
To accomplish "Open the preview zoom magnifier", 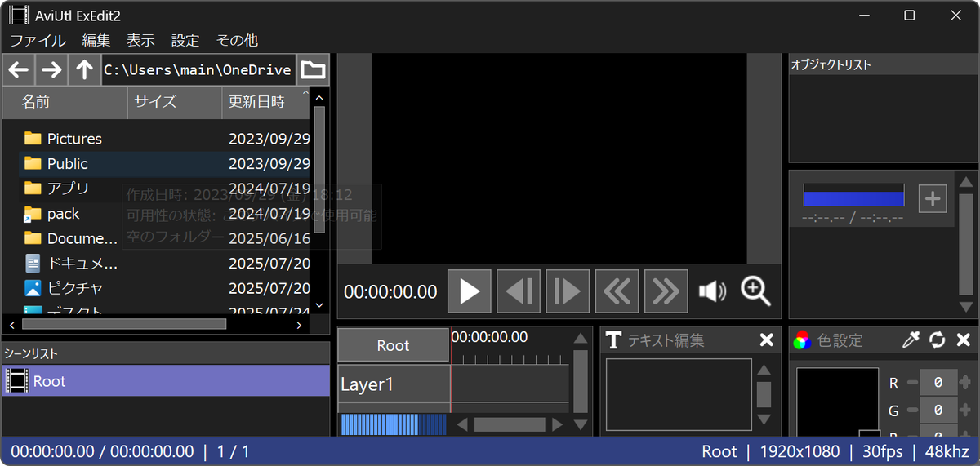I will click(x=755, y=291).
